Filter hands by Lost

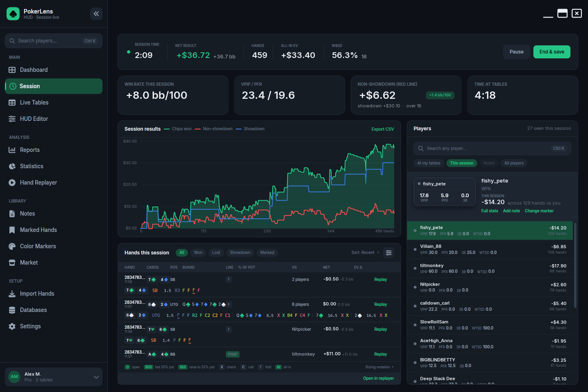tap(216, 253)
